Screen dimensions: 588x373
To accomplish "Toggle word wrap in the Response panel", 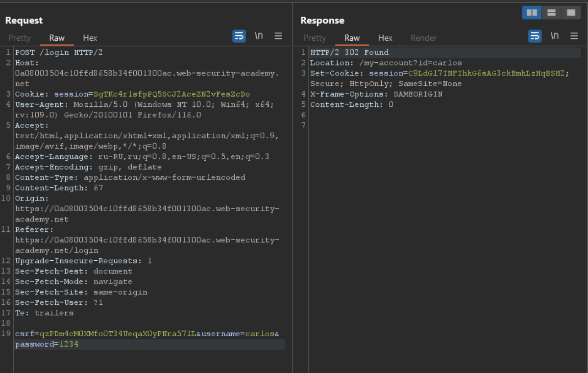I will coord(535,36).
